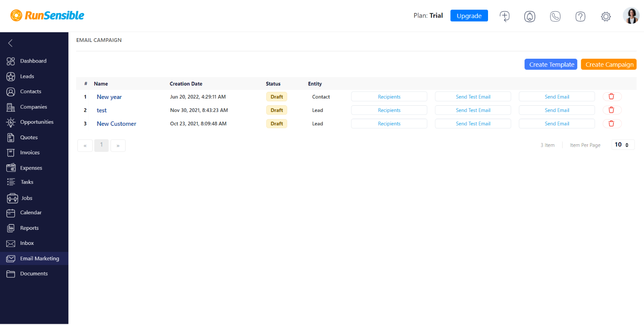The width and height of the screenshot is (644, 325).
Task: Send Test Email for New Customer campaign
Action: [x=473, y=124]
